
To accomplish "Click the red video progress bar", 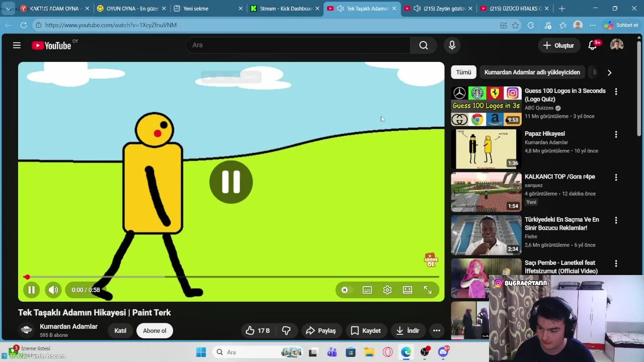I will (231, 277).
